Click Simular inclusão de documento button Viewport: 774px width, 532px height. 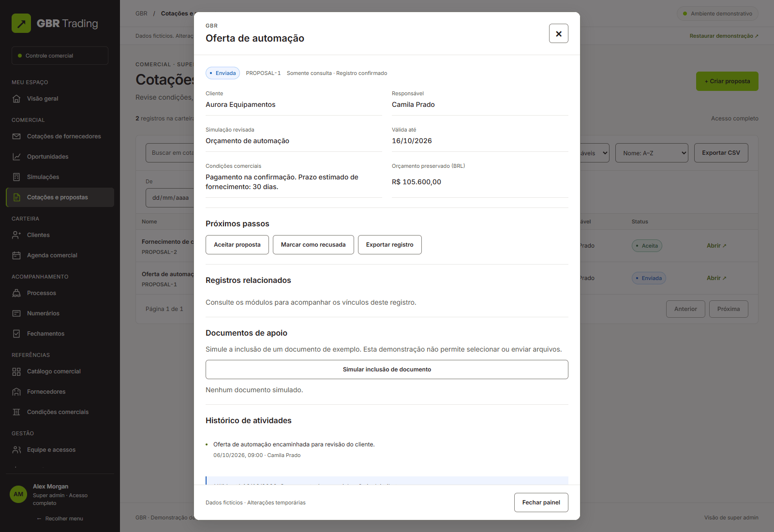click(x=387, y=369)
